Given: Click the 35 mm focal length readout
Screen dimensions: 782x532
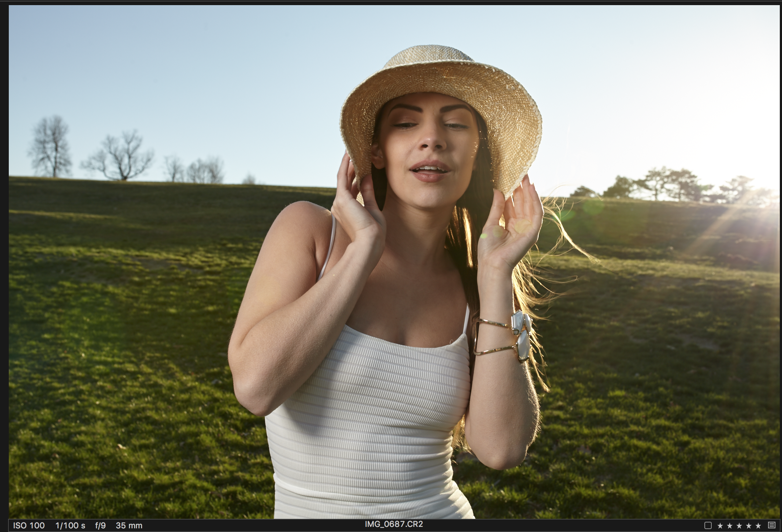Looking at the screenshot, I should click(129, 525).
